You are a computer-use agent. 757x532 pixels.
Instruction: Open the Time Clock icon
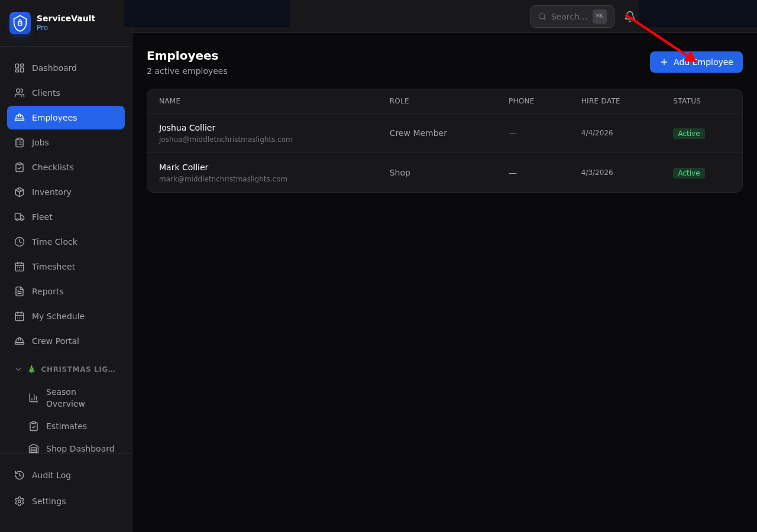point(19,242)
